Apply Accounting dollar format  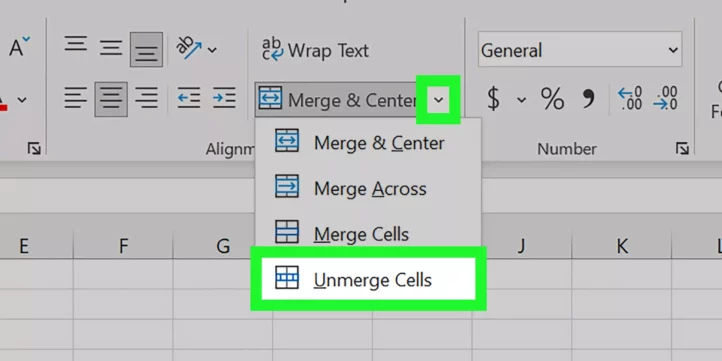tap(494, 99)
